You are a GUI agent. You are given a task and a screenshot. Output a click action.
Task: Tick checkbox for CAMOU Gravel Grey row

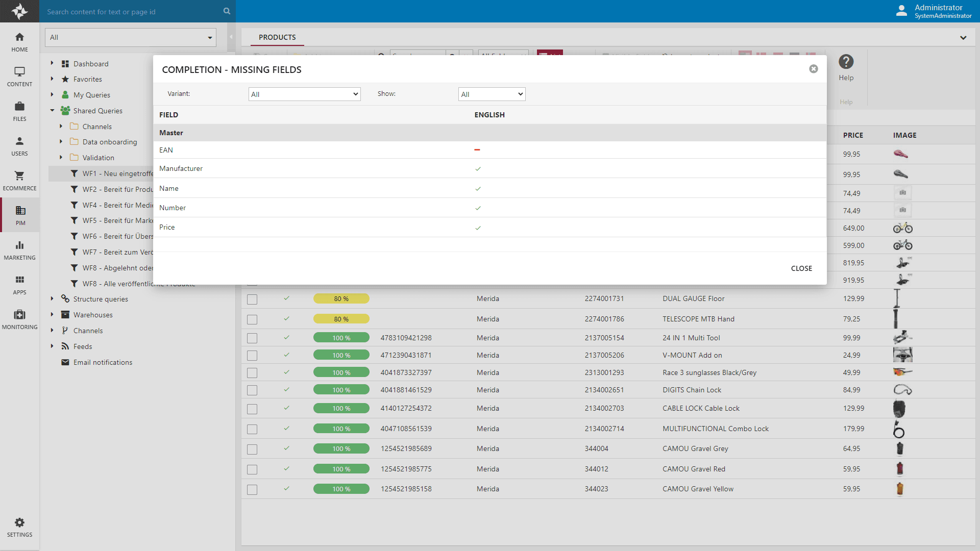coord(252,449)
